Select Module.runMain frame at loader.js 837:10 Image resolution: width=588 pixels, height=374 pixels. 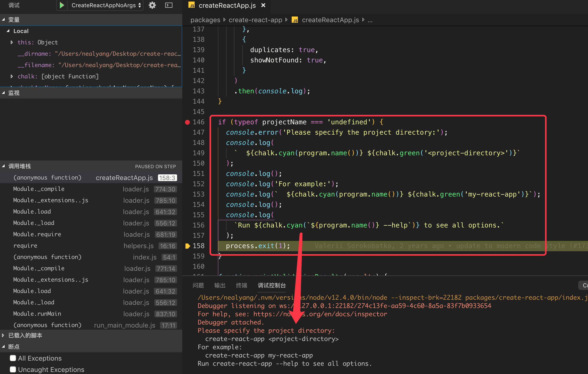91,314
